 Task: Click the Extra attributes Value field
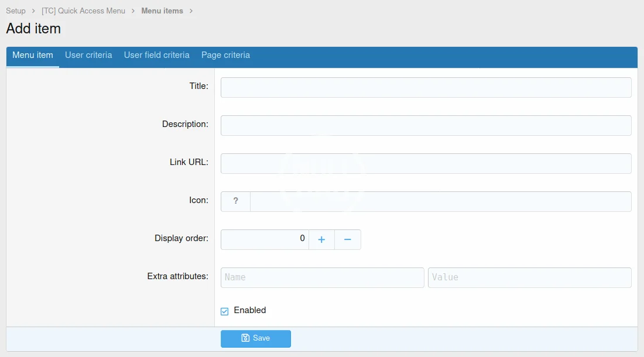(x=529, y=277)
